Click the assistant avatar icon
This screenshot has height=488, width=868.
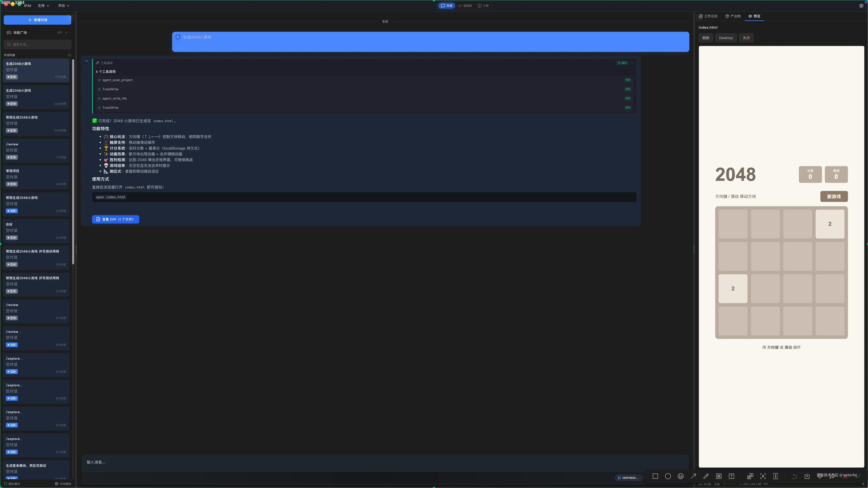(x=87, y=61)
